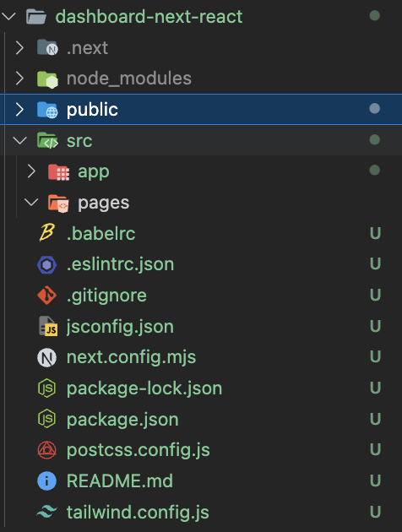Open the .eslintrc.json file

click(121, 264)
